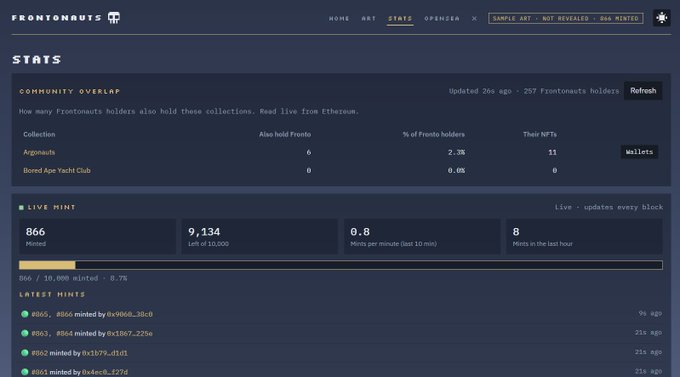Toggle the light/dark theme sun icon
The image size is (680, 377).
pos(661,18)
